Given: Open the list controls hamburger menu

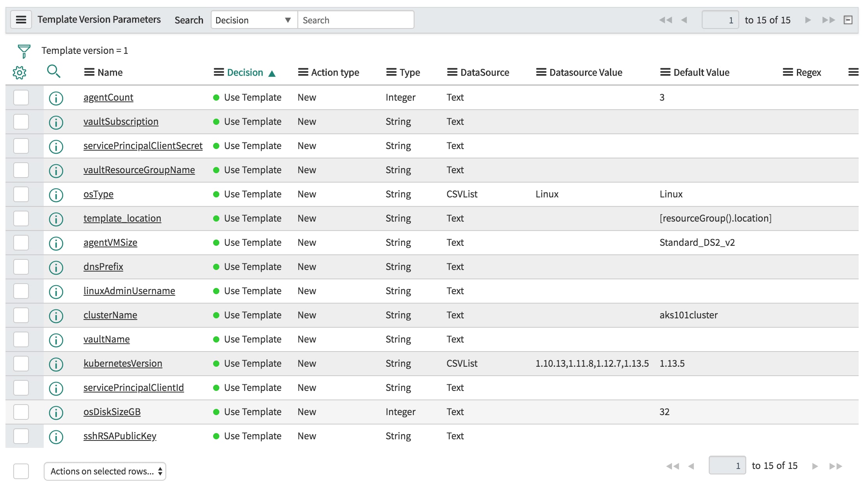Looking at the screenshot, I should pos(21,20).
